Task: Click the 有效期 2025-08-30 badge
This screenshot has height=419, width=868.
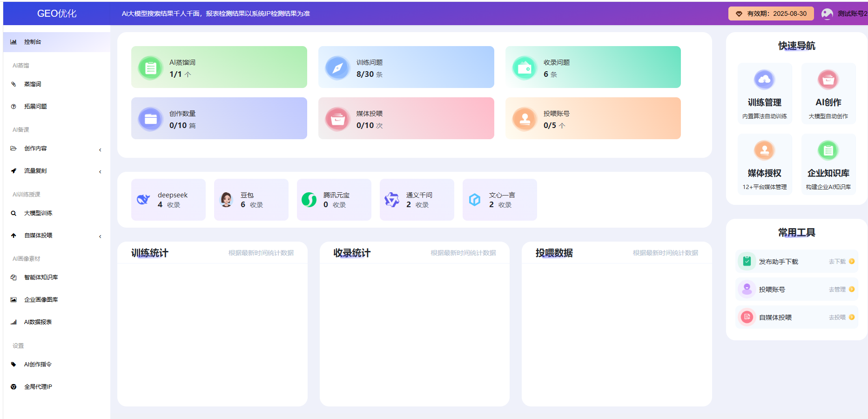Action: pos(771,14)
